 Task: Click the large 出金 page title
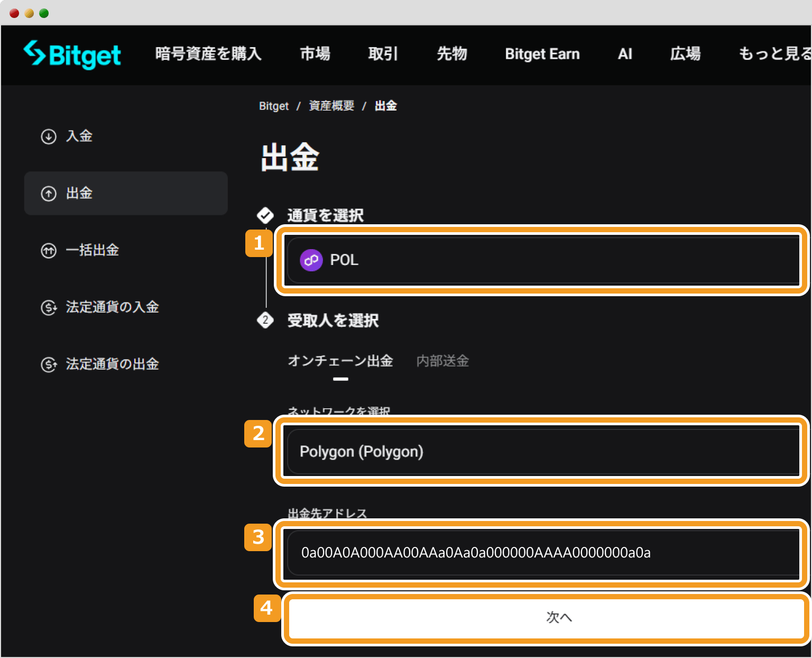(290, 158)
